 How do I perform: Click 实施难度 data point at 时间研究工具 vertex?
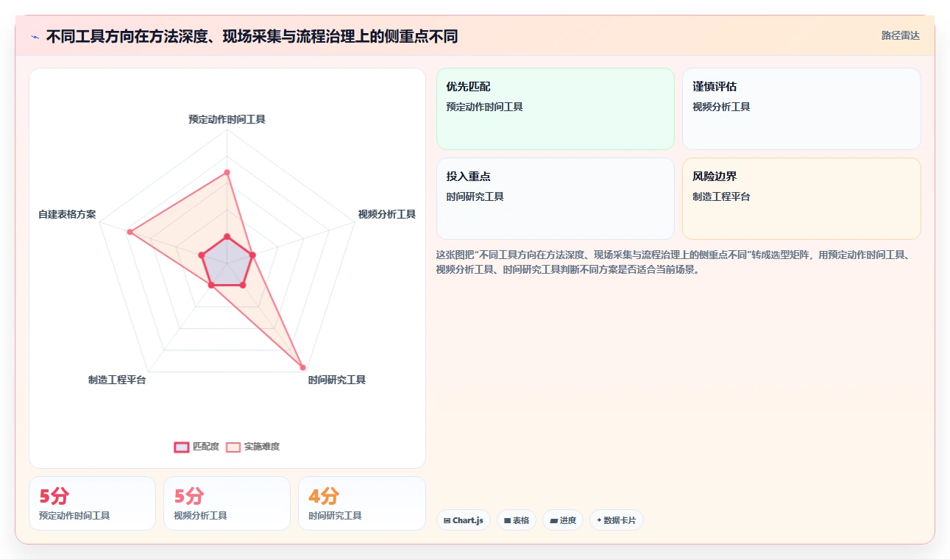[302, 366]
